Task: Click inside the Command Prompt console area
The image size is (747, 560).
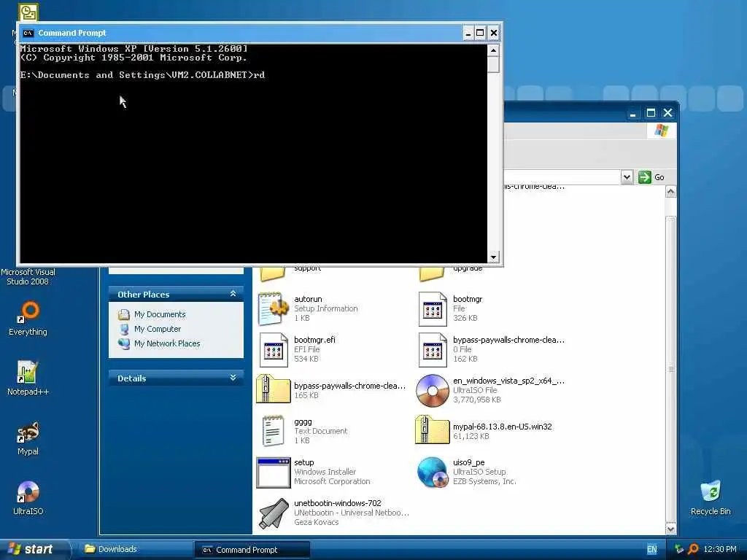Action: pos(253,153)
